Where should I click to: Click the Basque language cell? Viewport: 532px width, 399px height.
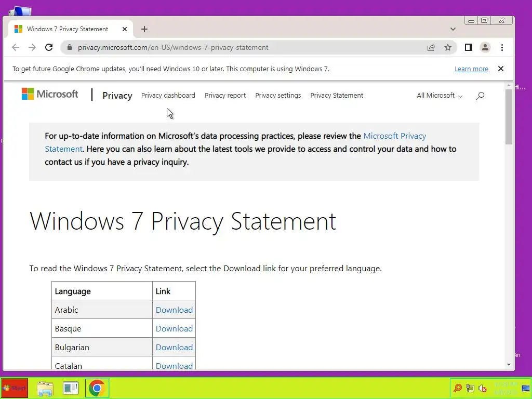[x=102, y=328]
